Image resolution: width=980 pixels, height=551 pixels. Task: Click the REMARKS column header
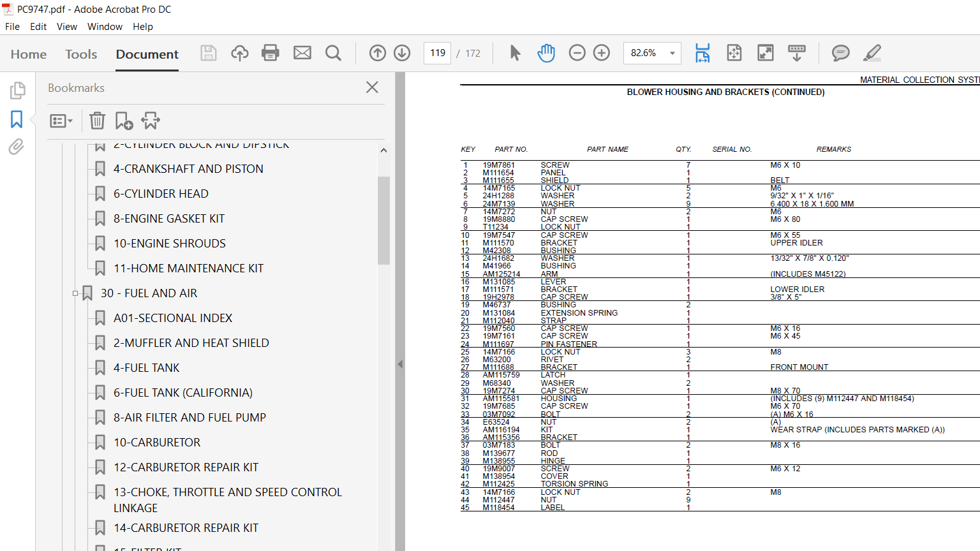[833, 149]
